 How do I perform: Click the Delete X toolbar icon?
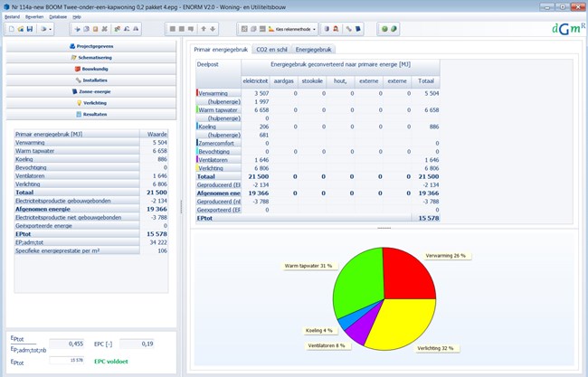(x=104, y=29)
